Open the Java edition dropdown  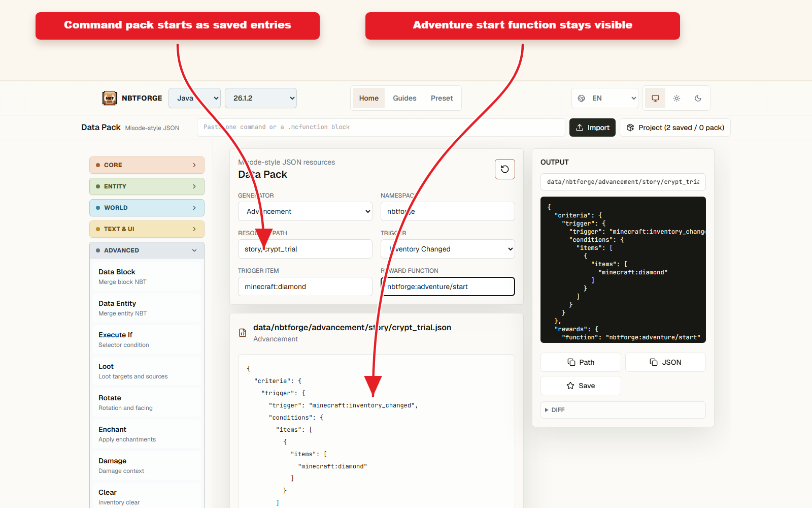(194, 98)
